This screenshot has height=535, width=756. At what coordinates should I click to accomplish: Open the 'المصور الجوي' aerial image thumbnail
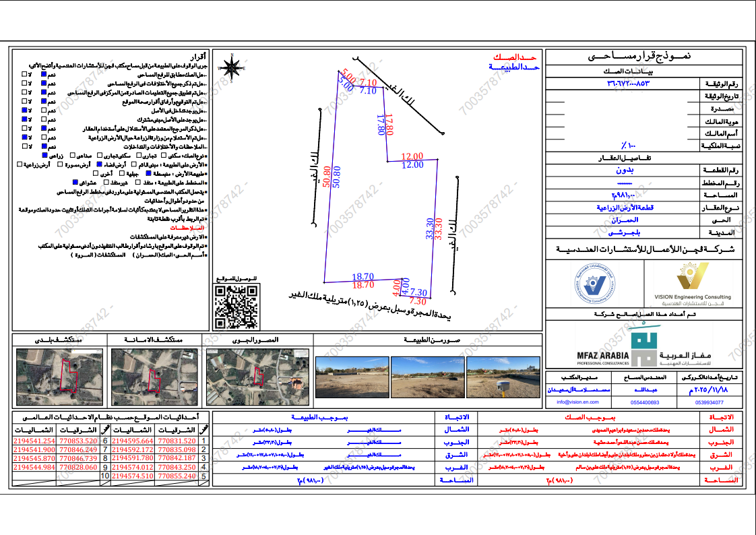[257, 377]
